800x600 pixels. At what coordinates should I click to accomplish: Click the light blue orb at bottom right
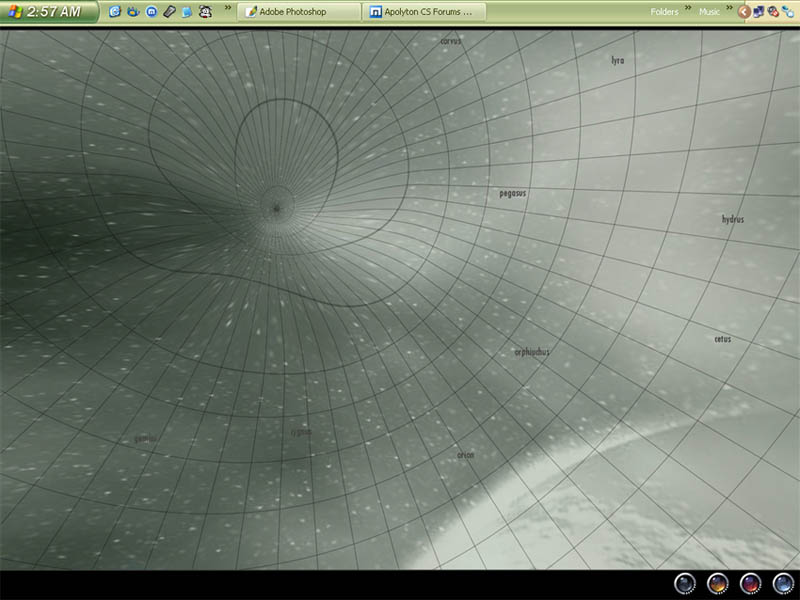782,584
